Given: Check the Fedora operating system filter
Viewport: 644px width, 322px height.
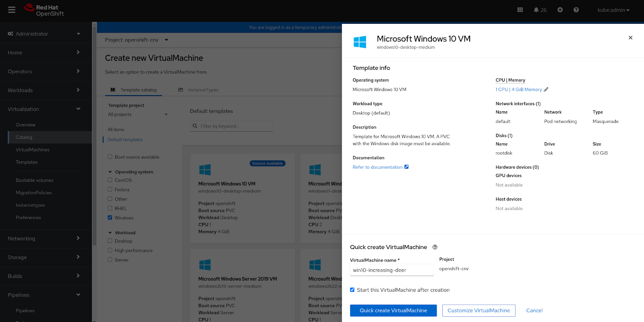Looking at the screenshot, I should pyautogui.click(x=110, y=189).
